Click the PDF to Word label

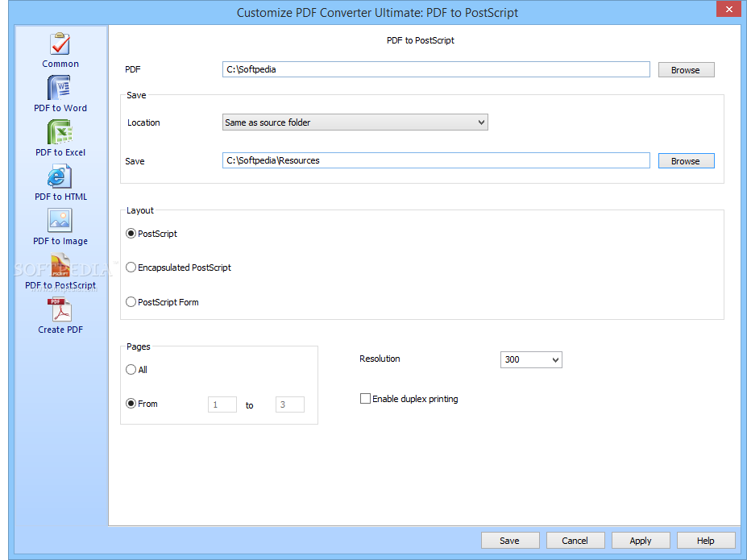click(60, 108)
